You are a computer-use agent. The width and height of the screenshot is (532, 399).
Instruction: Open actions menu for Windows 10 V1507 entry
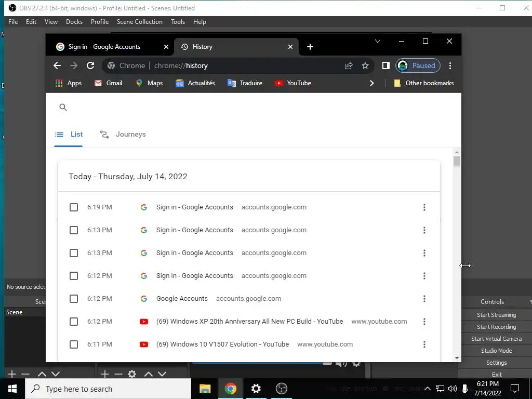tap(424, 344)
